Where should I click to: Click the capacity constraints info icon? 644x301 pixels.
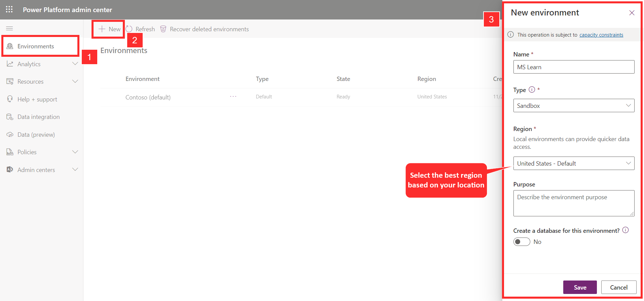[x=510, y=35]
